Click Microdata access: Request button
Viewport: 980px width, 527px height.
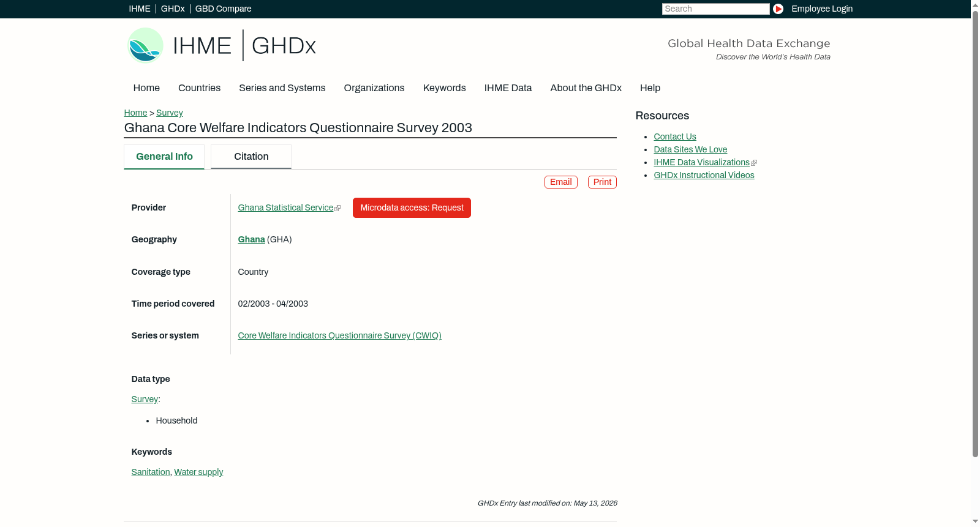pyautogui.click(x=412, y=207)
